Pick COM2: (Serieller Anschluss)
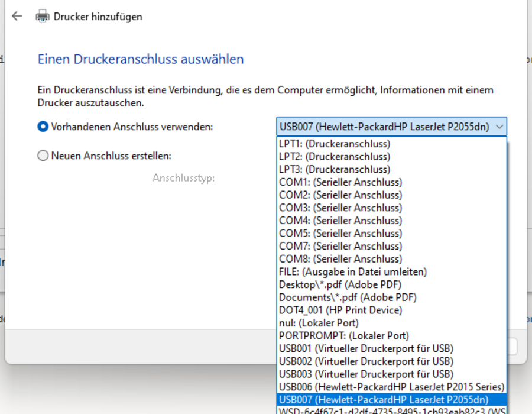This screenshot has height=414, width=532. pos(392,195)
